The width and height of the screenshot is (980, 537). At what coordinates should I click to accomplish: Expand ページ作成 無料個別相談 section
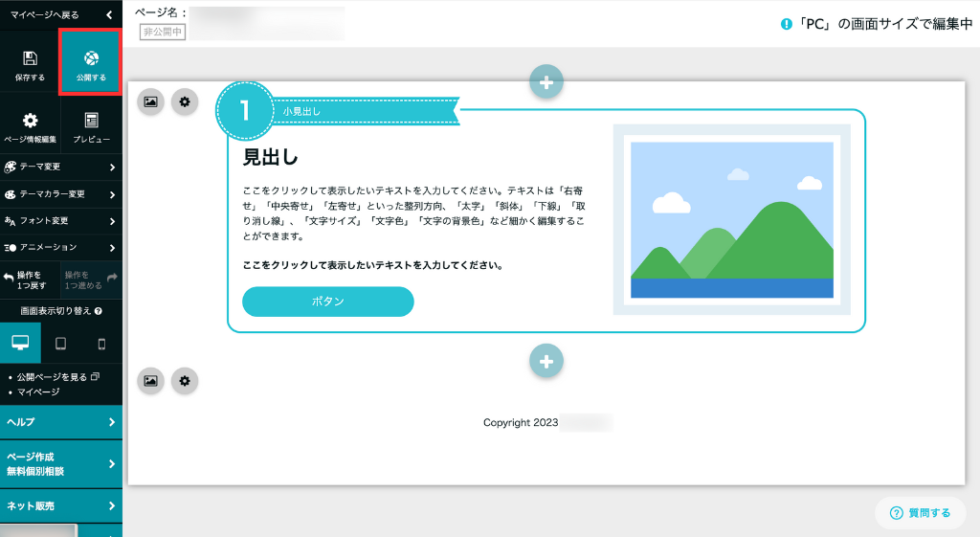coord(60,464)
